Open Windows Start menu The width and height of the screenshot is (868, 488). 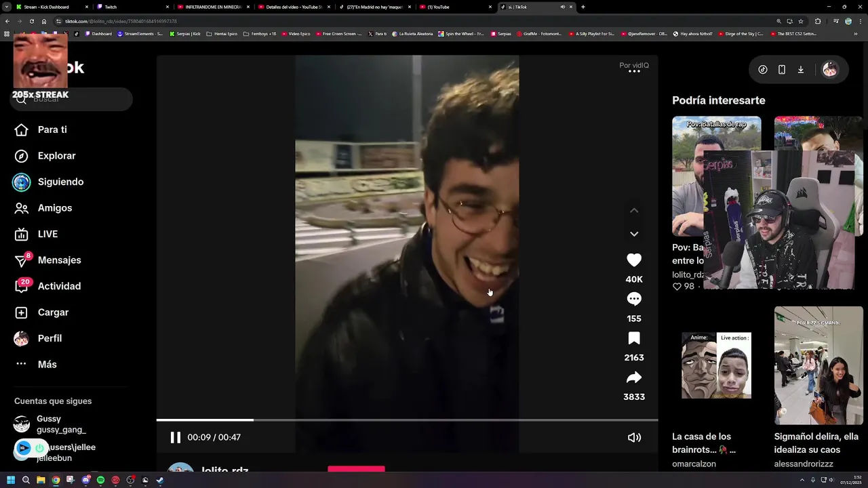pyautogui.click(x=11, y=480)
